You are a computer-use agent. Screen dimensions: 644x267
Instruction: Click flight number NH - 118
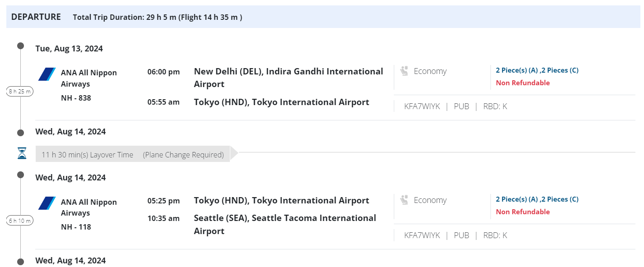[x=76, y=227]
